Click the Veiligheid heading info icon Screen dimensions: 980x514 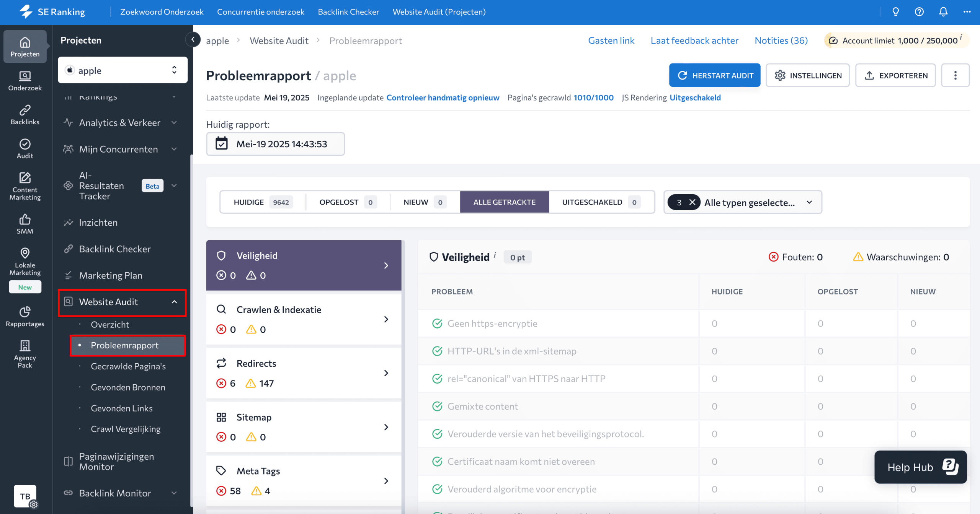[x=495, y=254]
